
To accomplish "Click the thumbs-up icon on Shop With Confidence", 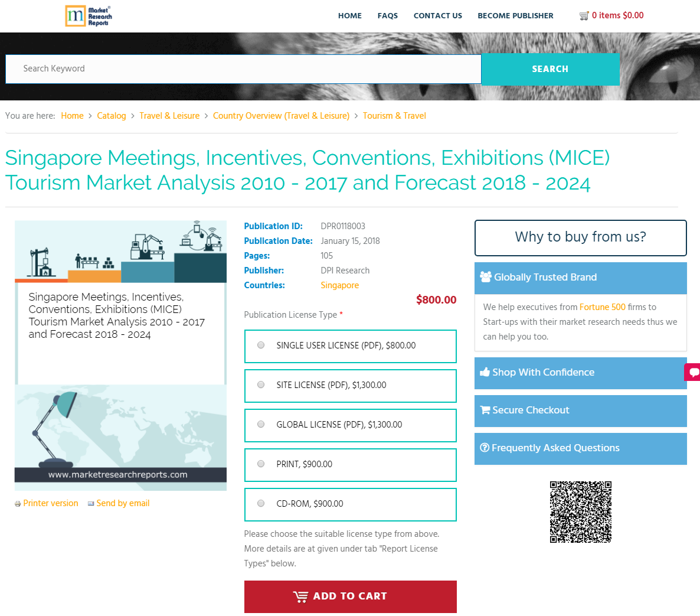I will tap(485, 372).
